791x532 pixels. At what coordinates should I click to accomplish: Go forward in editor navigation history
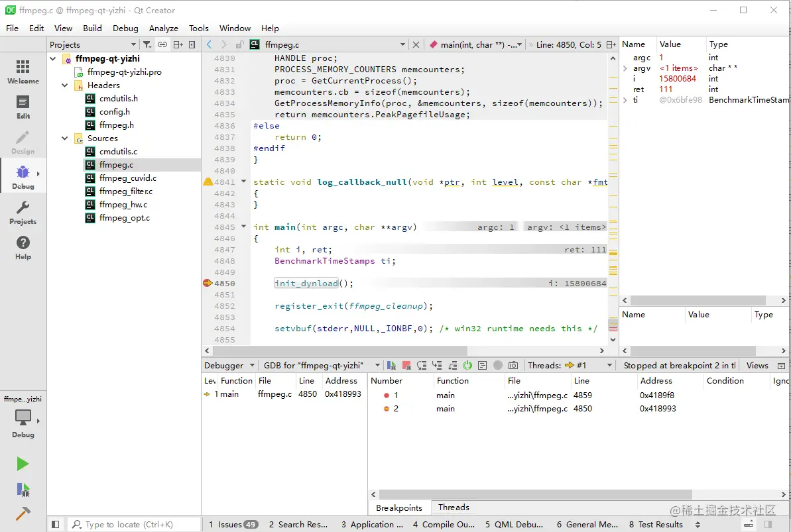(224, 44)
